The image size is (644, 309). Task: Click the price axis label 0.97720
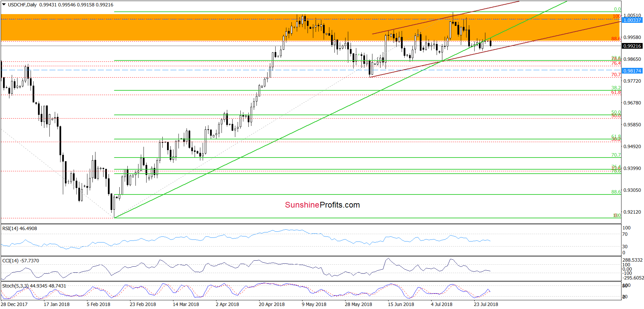click(632, 81)
